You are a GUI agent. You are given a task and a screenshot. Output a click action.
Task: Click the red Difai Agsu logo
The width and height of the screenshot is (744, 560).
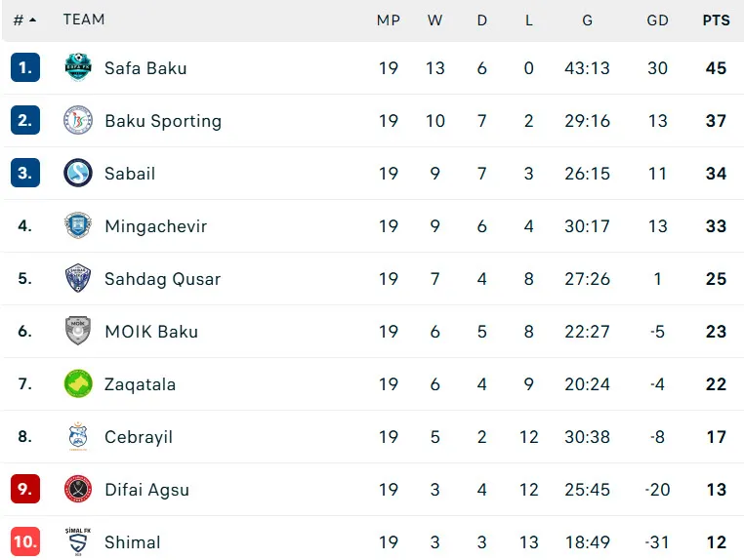click(x=78, y=489)
